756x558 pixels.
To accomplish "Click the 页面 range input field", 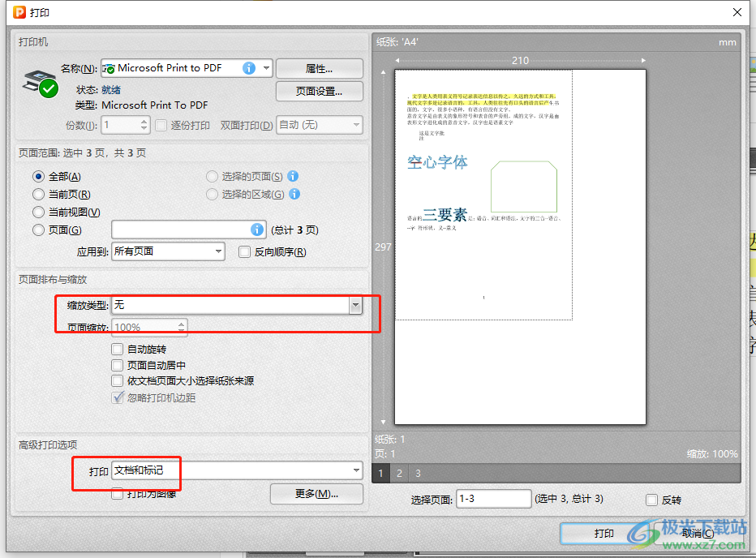I will click(x=188, y=230).
